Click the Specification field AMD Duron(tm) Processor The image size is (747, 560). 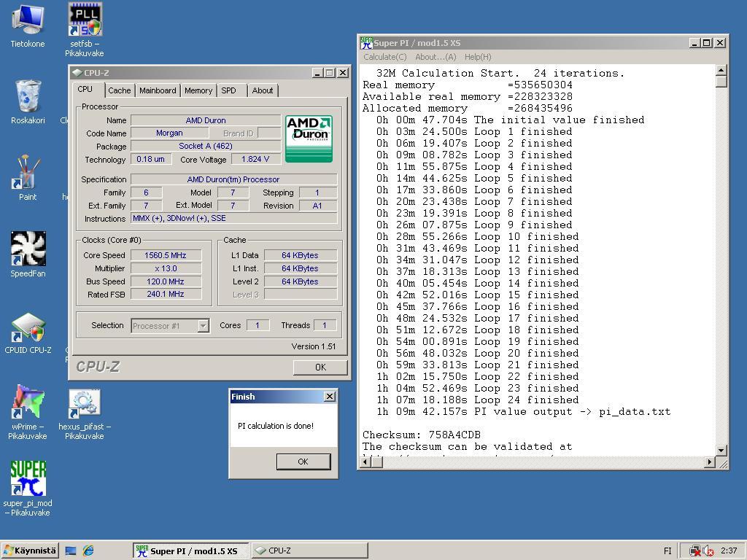(x=234, y=179)
